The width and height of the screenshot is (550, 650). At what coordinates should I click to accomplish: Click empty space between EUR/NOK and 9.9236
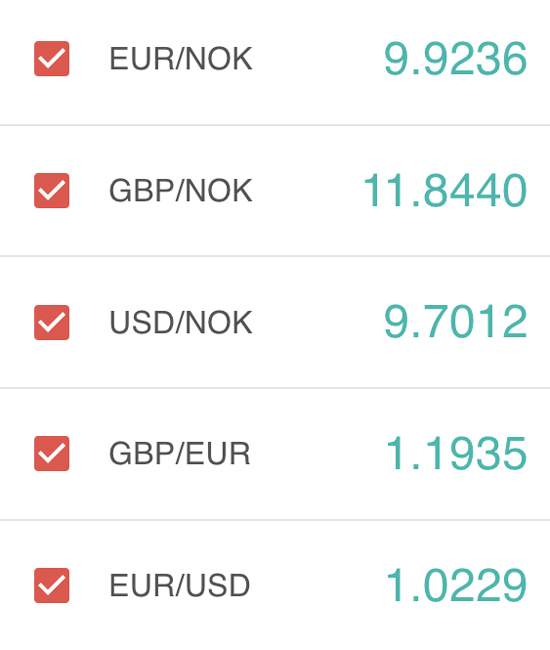click(318, 59)
